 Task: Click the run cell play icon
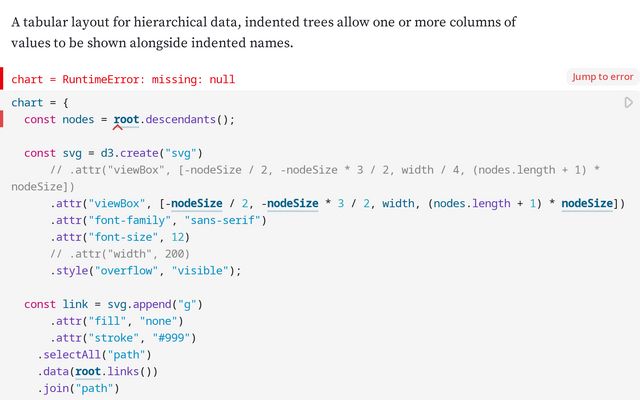point(629,102)
